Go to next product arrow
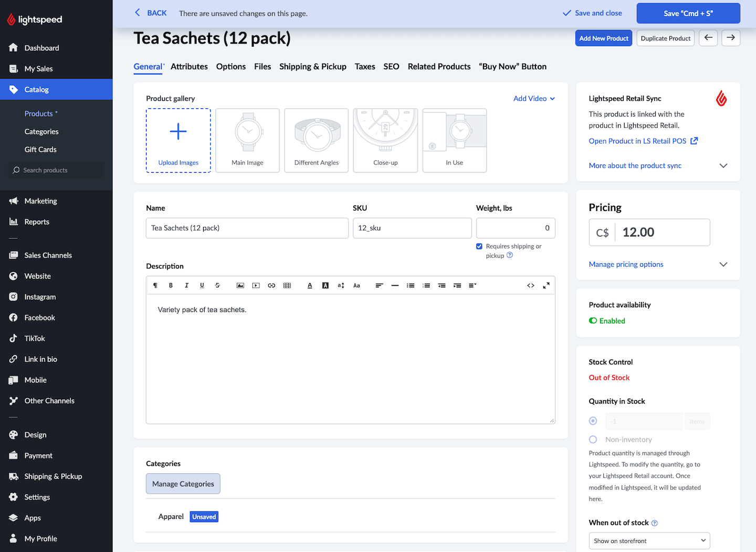 pos(731,38)
